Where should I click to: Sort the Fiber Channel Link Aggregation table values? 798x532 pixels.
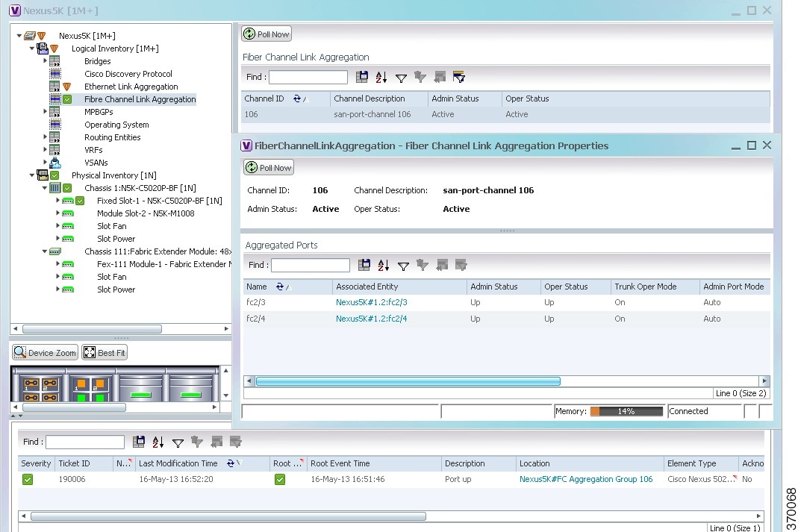[381, 77]
